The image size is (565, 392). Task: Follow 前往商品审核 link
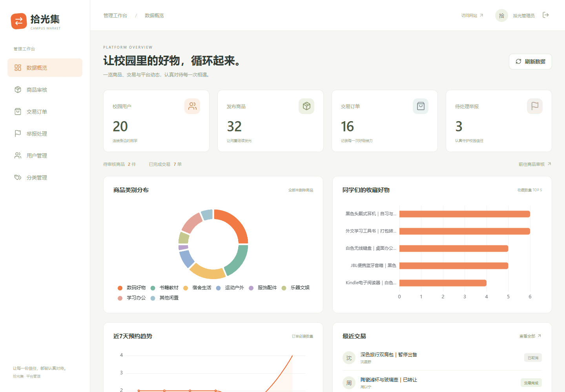click(535, 164)
